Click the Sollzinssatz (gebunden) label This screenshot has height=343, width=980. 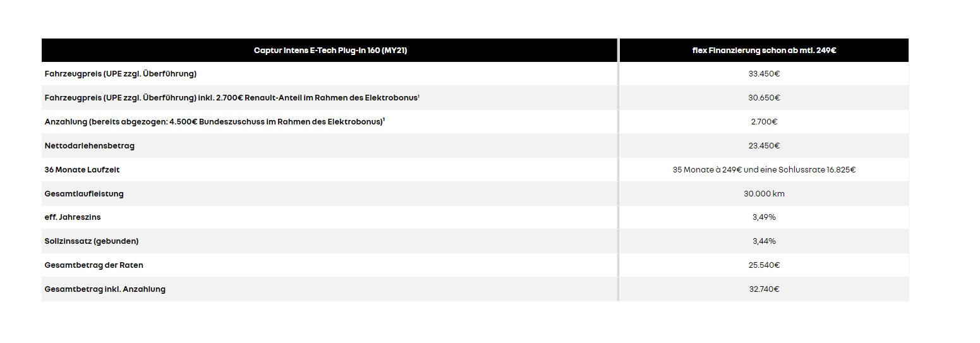pyautogui.click(x=92, y=241)
